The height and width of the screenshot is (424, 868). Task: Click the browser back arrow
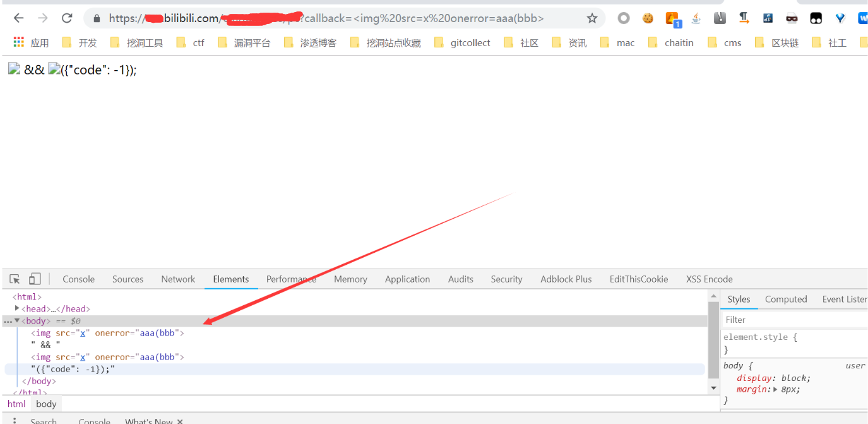18,18
